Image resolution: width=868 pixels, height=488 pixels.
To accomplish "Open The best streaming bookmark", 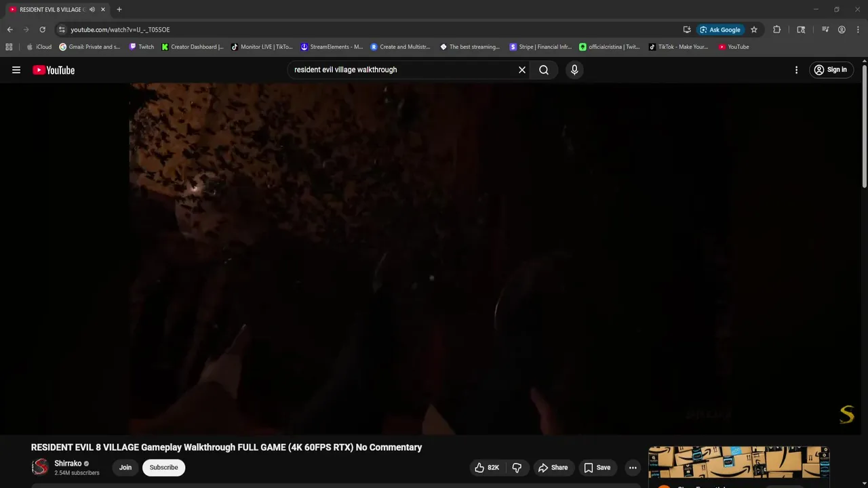I will [470, 47].
